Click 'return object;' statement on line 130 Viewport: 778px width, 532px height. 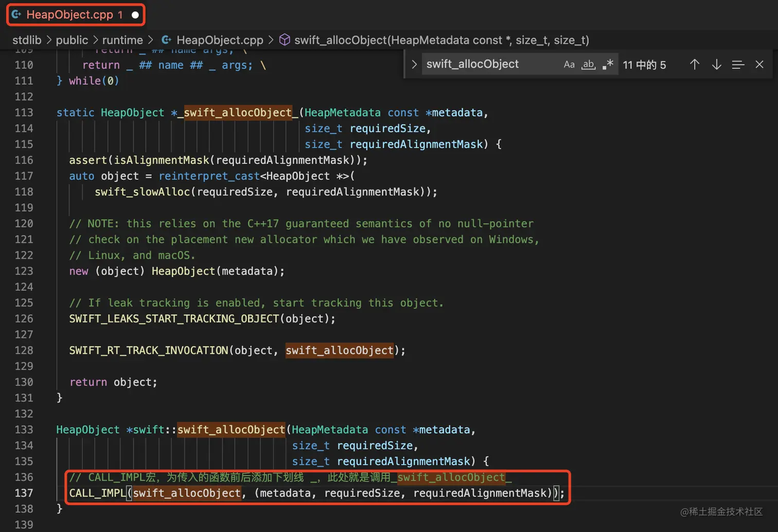[113, 382]
